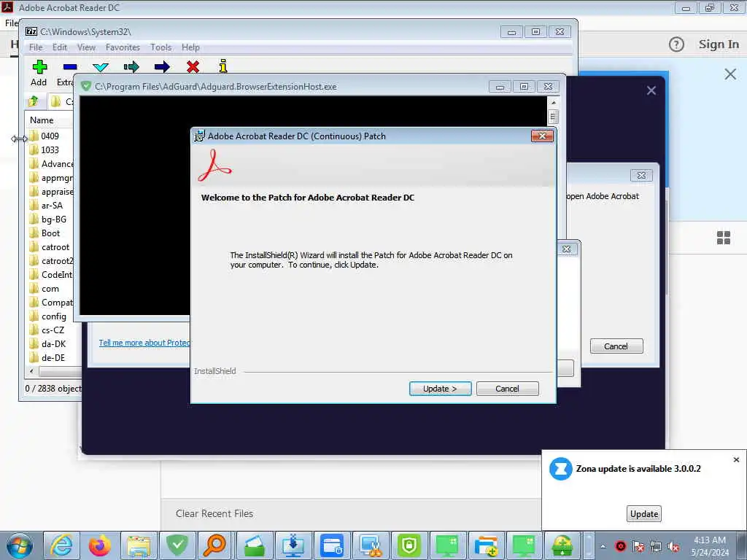Click the yellow Info icon in 7-Zip
The image size is (747, 560).
(x=223, y=66)
